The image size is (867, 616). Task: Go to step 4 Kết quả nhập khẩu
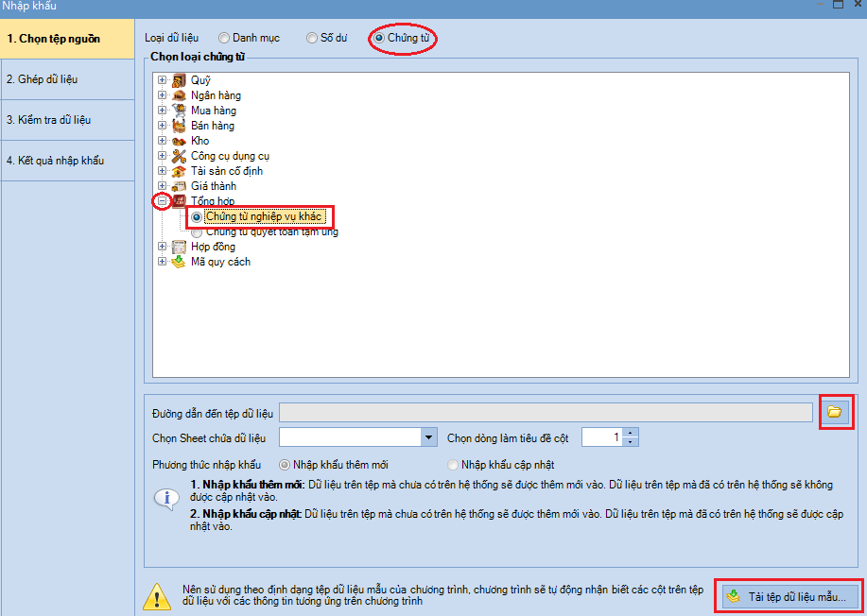point(67,161)
